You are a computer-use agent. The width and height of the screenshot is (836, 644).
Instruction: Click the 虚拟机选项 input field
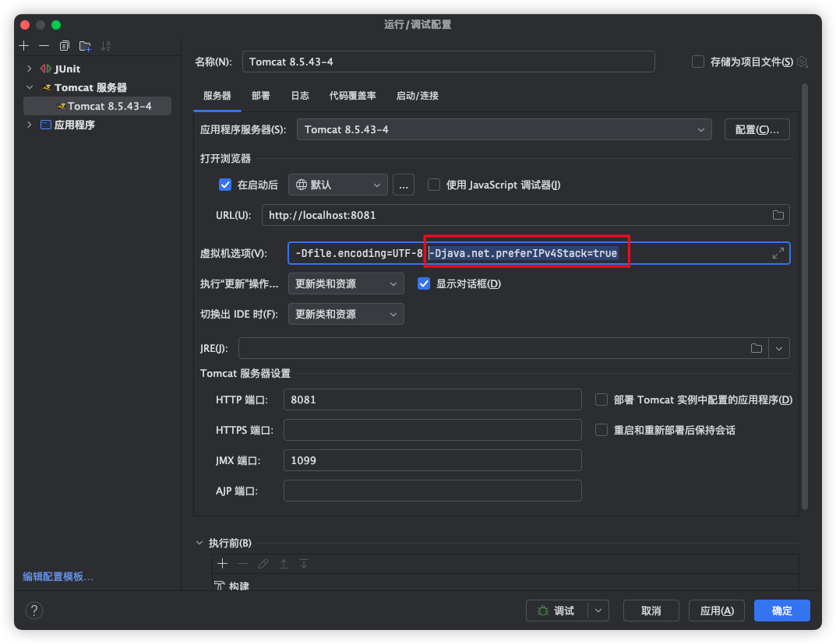click(539, 253)
